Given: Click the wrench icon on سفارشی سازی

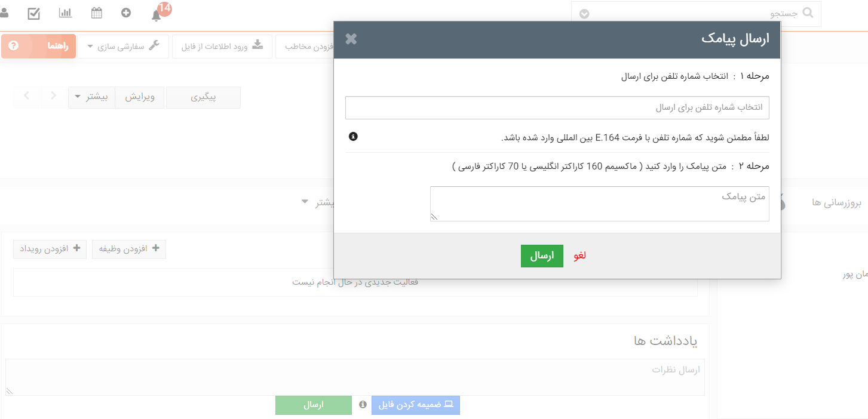Looking at the screenshot, I should (155, 45).
